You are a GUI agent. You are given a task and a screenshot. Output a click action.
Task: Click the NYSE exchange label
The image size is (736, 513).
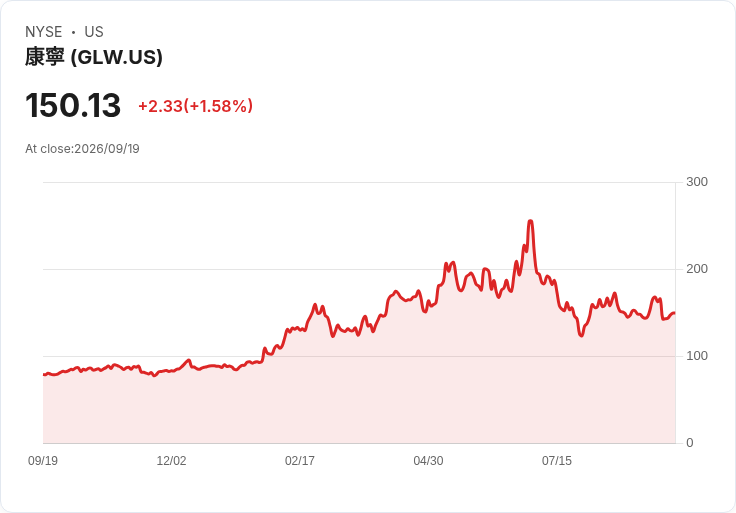pyautogui.click(x=44, y=32)
